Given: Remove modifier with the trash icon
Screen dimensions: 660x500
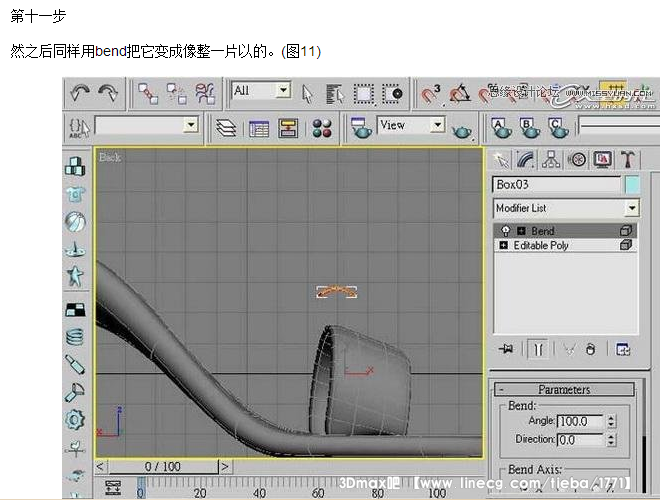Looking at the screenshot, I should tap(591, 349).
